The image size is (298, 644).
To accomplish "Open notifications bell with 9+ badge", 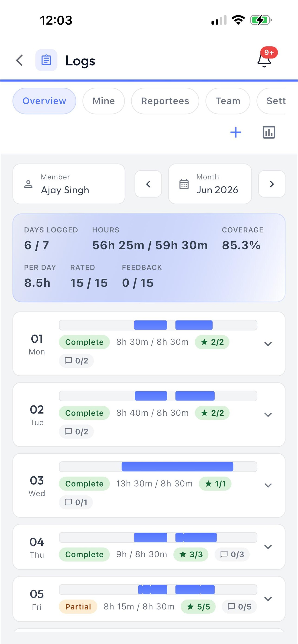I will 265,60.
